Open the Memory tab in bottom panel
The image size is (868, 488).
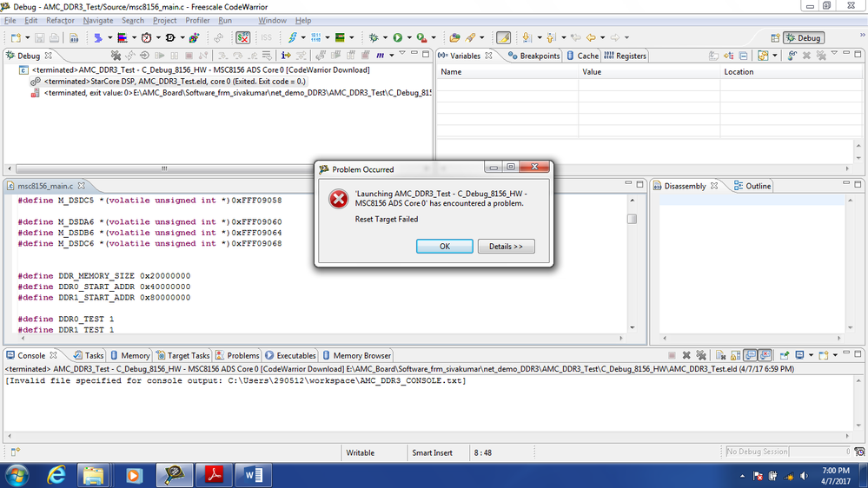click(130, 356)
